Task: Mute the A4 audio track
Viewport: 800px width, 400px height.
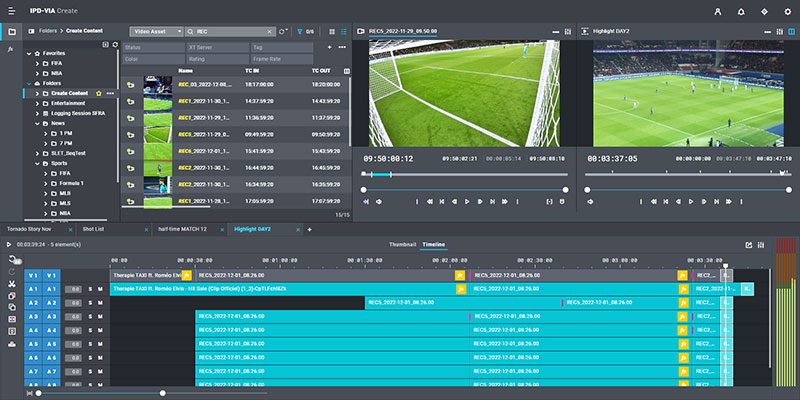Action: click(100, 330)
